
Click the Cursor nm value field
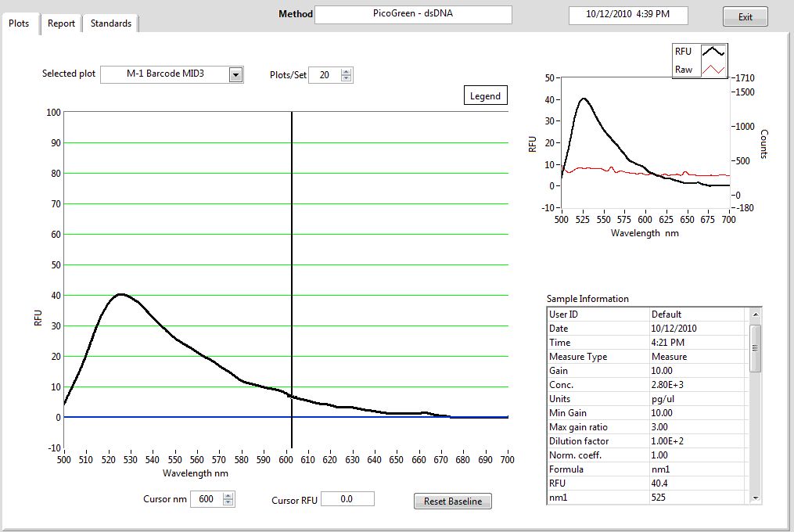point(207,499)
